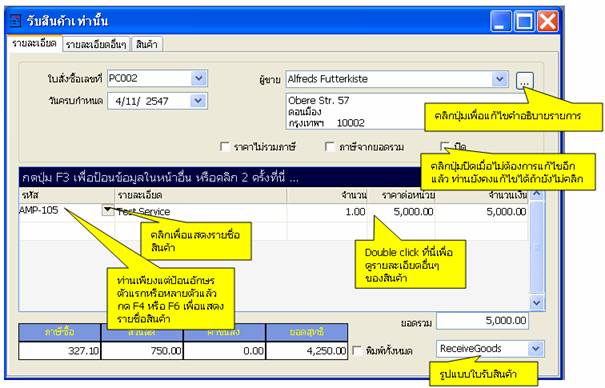Image resolution: width=605 pixels, height=388 pixels.
Task: Toggle the ภาษีจากยอดรวม checkbox
Action: pos(330,147)
